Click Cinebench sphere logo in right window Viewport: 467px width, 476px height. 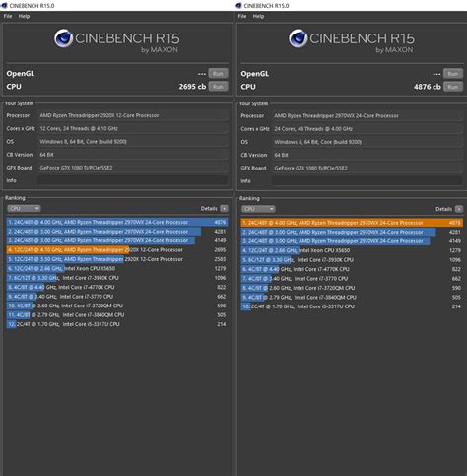tap(299, 38)
